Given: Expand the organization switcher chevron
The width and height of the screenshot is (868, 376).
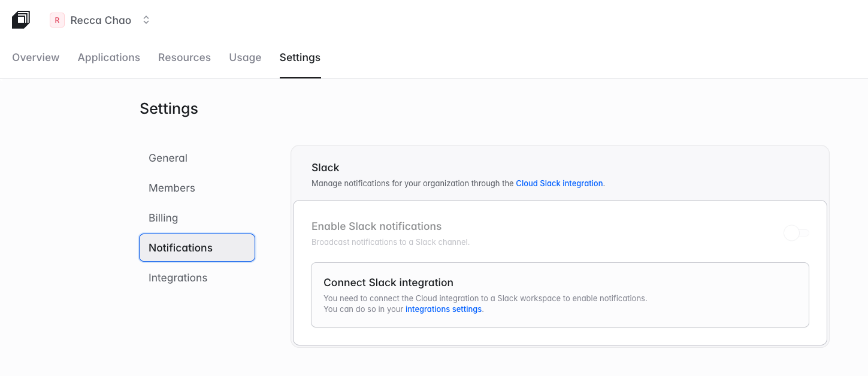Looking at the screenshot, I should pos(146,20).
